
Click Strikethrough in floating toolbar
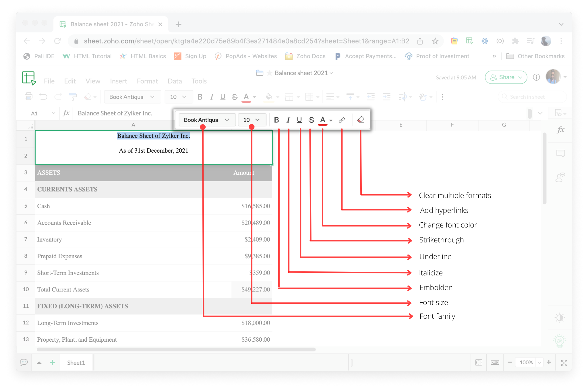(x=311, y=120)
